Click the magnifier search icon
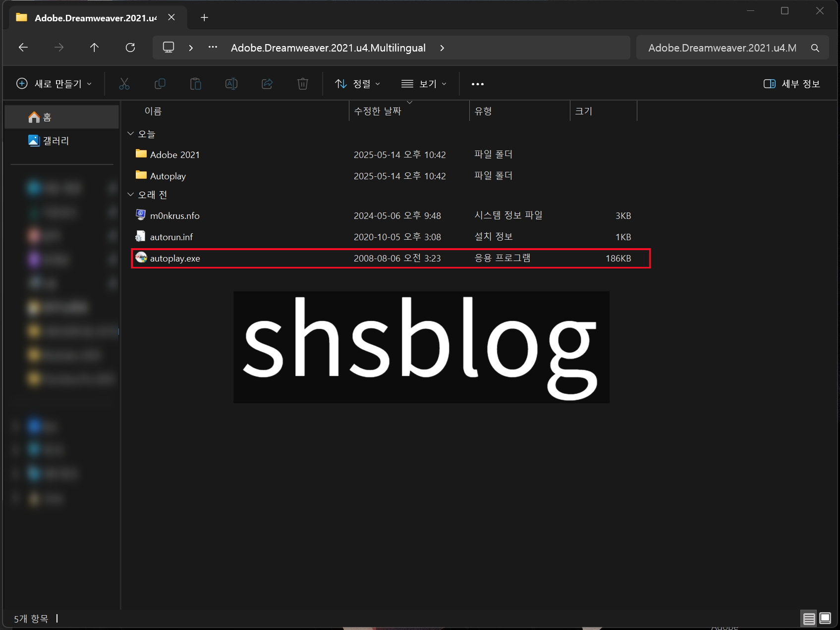 click(815, 48)
